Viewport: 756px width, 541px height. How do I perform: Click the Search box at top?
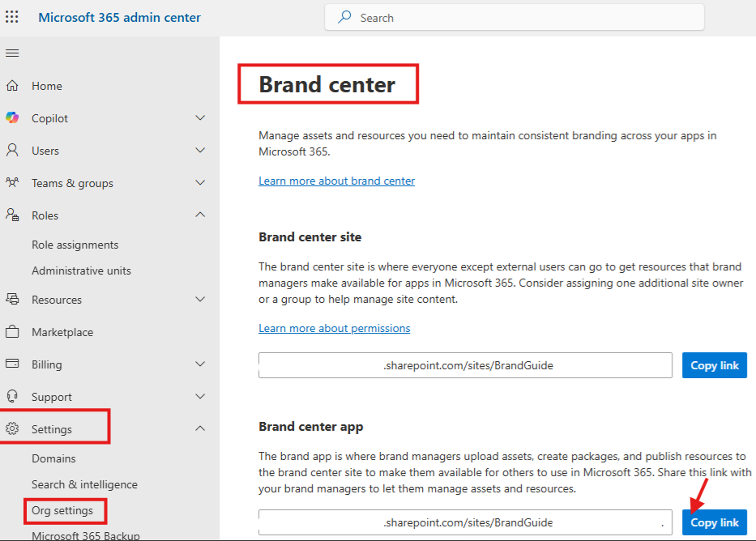coord(514,17)
